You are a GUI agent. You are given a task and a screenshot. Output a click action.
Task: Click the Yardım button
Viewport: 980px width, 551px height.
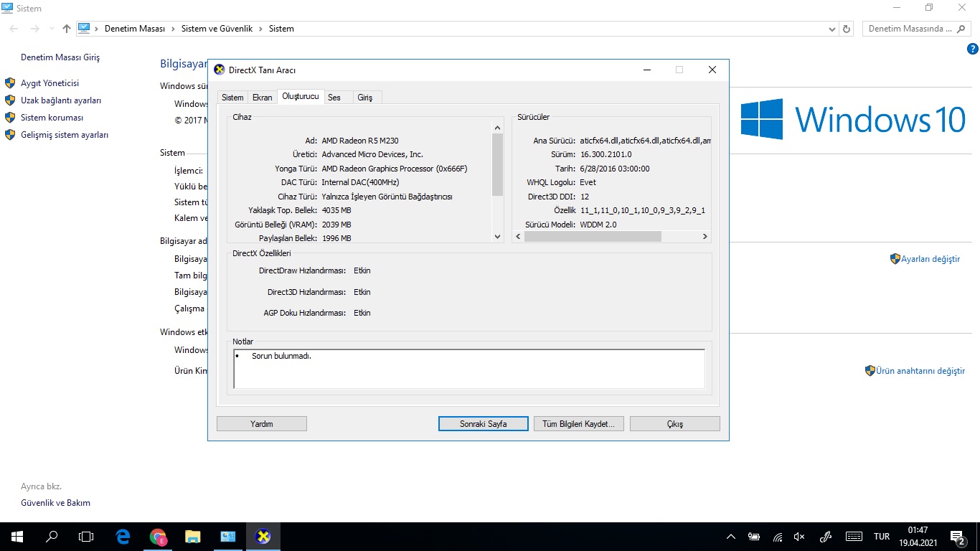(x=262, y=424)
